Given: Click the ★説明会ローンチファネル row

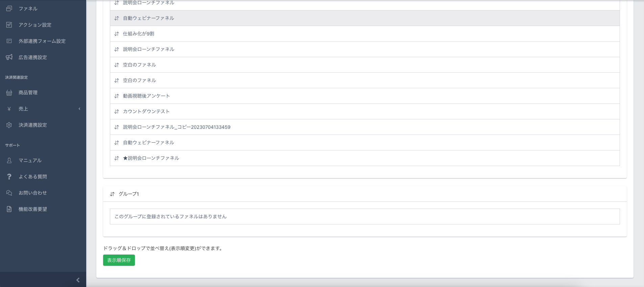Looking at the screenshot, I should point(151,158).
